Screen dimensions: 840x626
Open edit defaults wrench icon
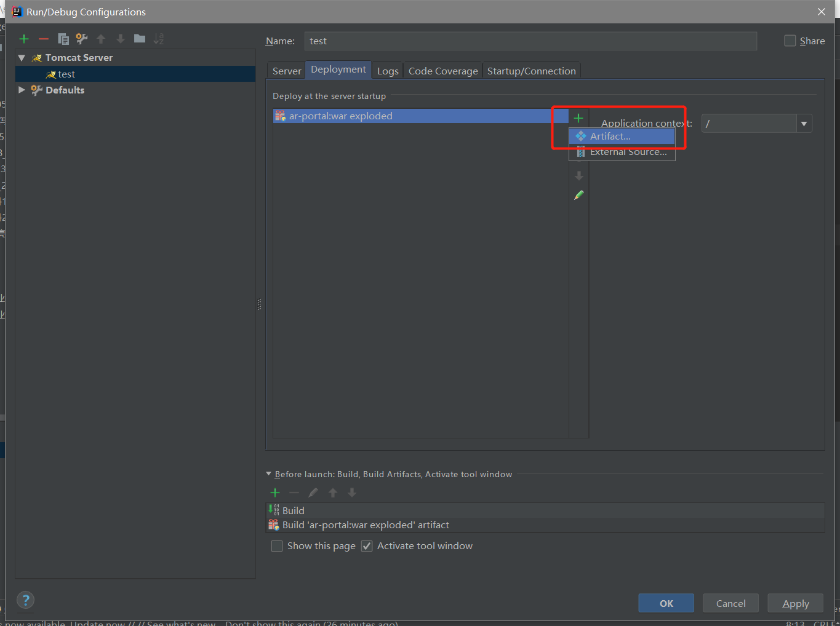point(82,39)
